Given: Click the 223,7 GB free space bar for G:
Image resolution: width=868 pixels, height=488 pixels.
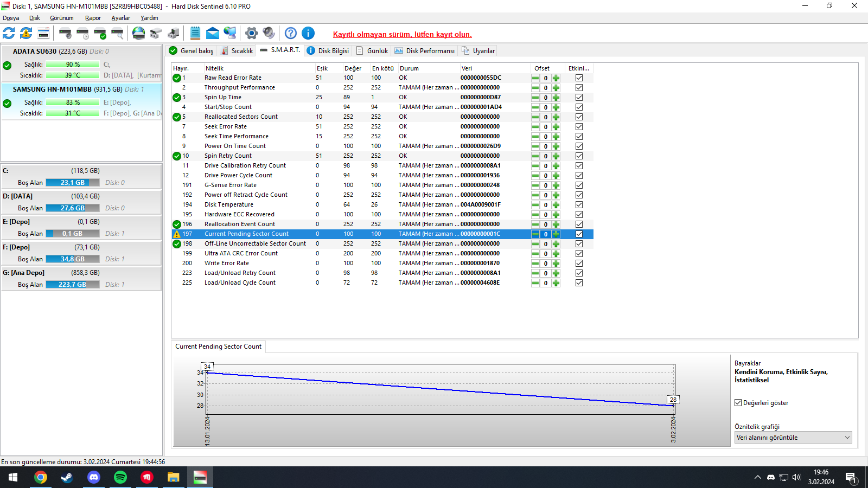Looking at the screenshot, I should pos(73,285).
